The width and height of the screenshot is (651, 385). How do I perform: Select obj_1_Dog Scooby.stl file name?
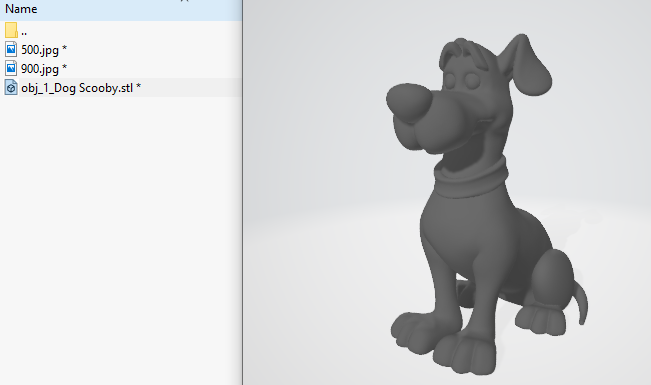pos(81,88)
